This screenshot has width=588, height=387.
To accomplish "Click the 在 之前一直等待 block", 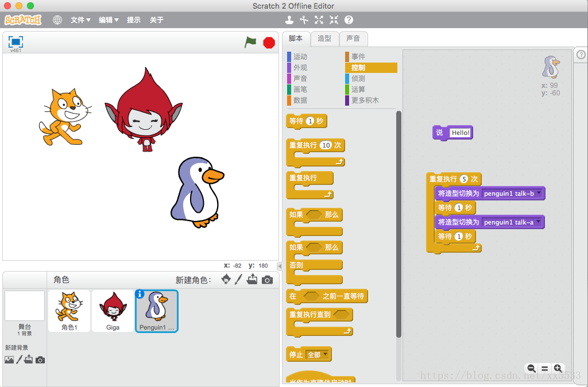I will tap(327, 296).
